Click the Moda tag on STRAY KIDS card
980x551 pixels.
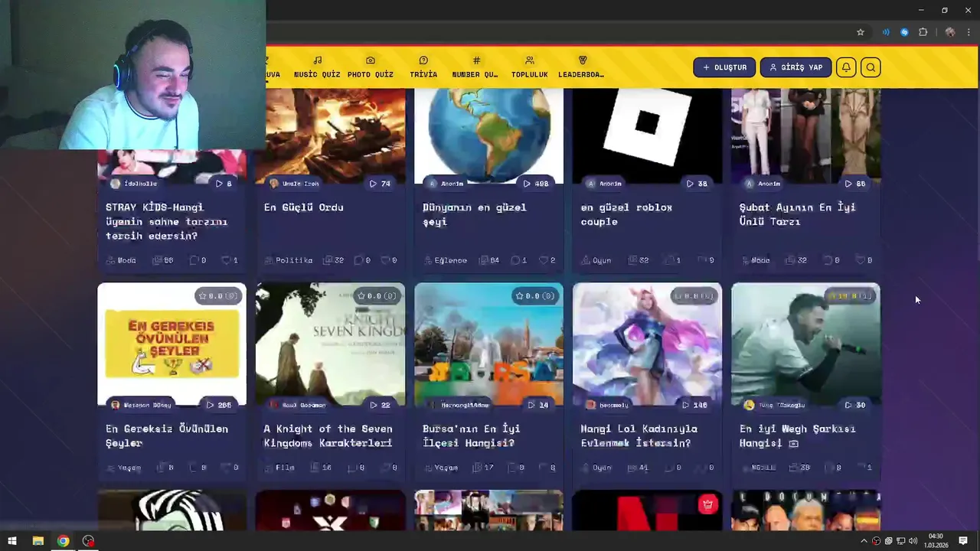(121, 260)
